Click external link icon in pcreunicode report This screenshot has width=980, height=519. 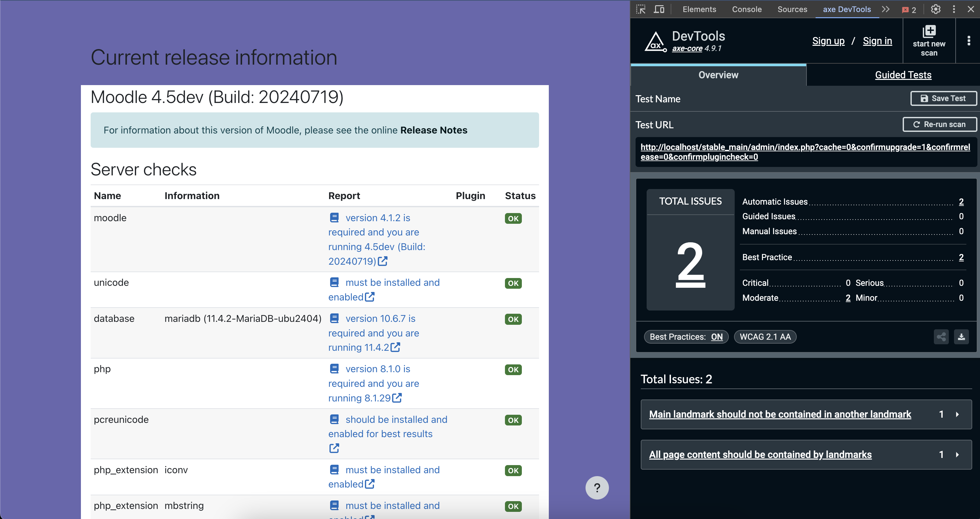(x=334, y=448)
